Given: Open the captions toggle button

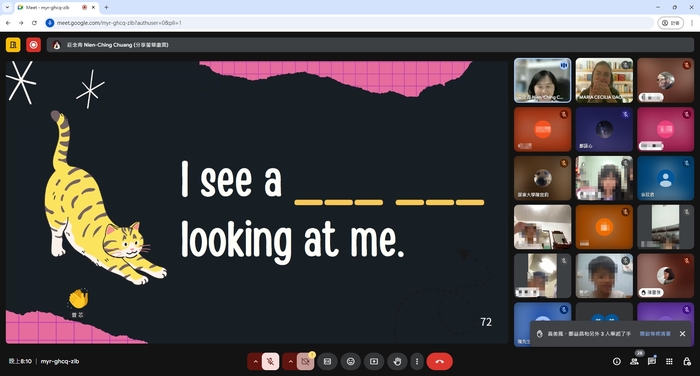Looking at the screenshot, I should (327, 361).
